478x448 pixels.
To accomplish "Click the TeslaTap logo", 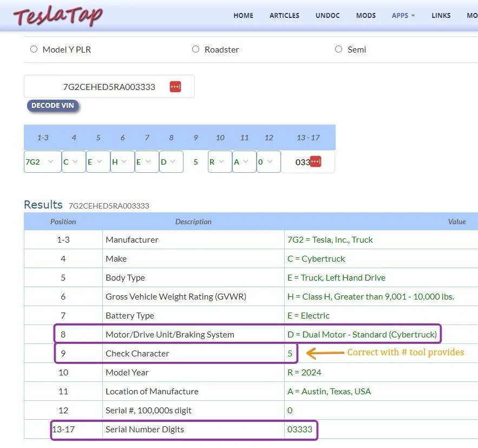I will click(58, 16).
